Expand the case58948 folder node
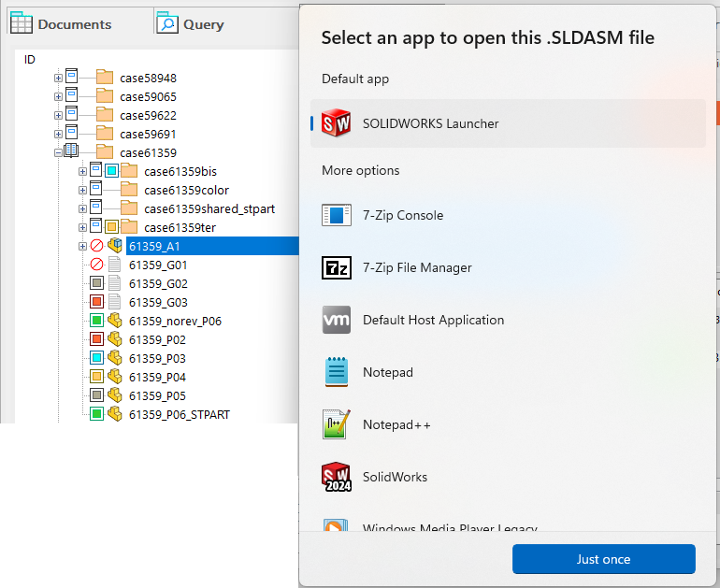720x588 pixels. [58, 78]
